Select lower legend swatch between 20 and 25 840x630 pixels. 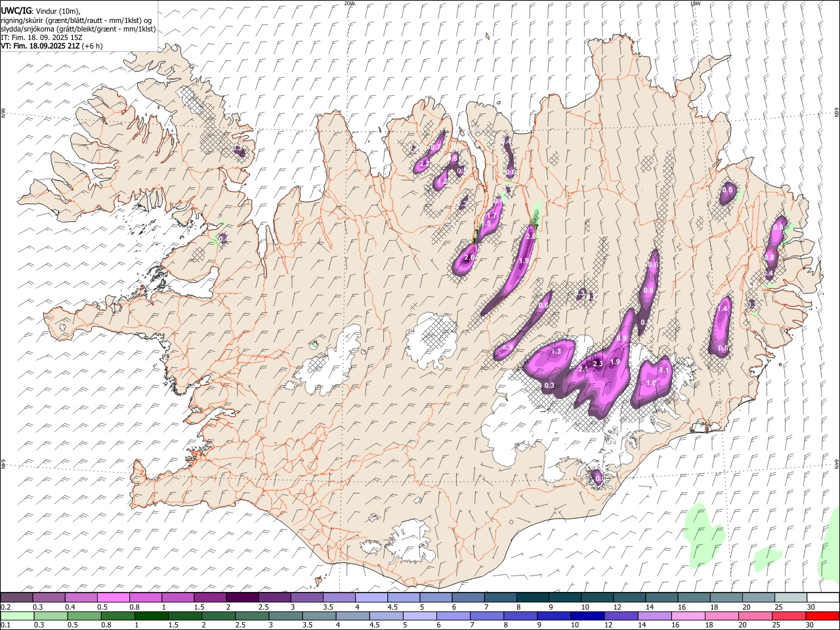[755, 616]
